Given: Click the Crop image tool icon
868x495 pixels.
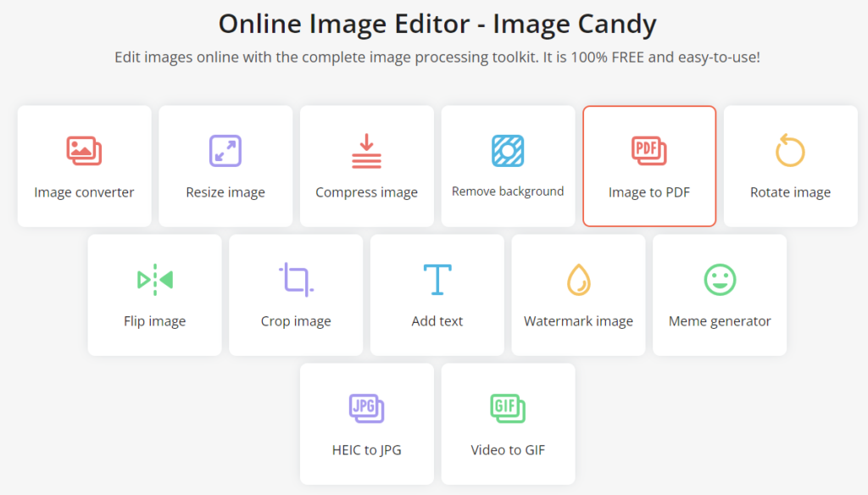Looking at the screenshot, I should [x=296, y=280].
